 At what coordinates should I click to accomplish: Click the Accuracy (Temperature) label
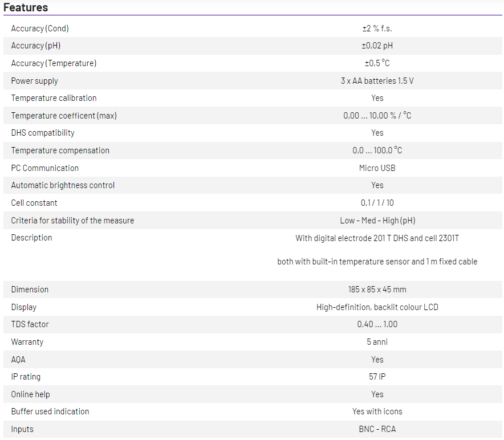(54, 63)
